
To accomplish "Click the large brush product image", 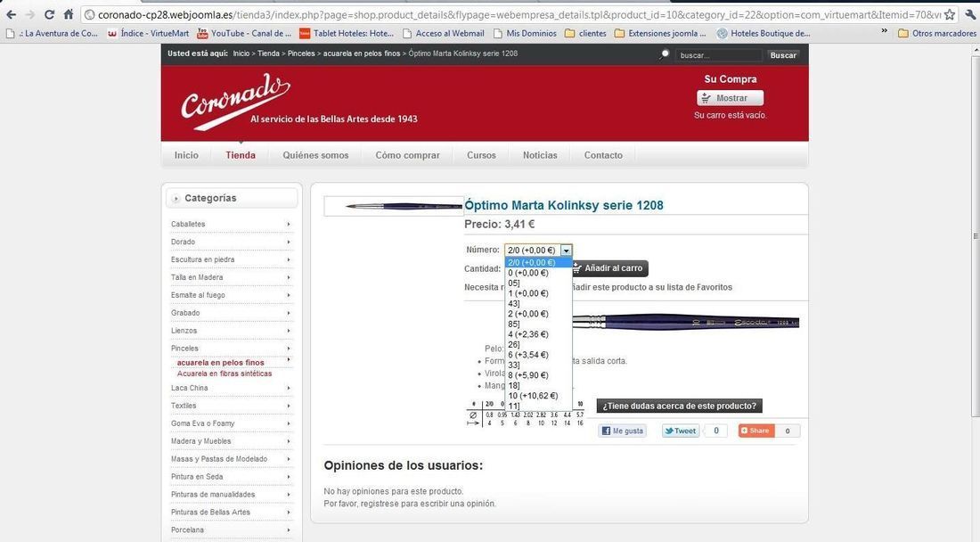I will pos(686,322).
